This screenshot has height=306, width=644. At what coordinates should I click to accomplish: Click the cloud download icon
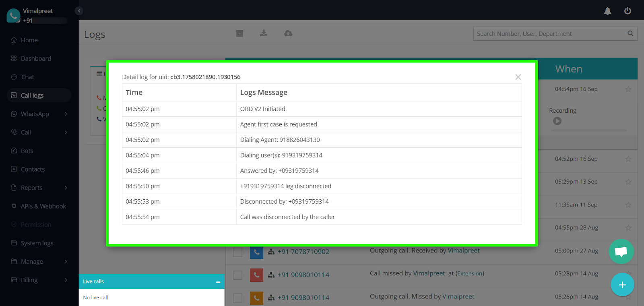[288, 33]
